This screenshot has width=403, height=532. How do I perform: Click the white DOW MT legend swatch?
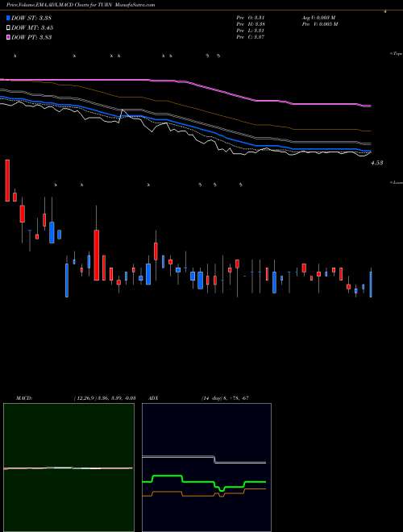(x=9, y=27)
